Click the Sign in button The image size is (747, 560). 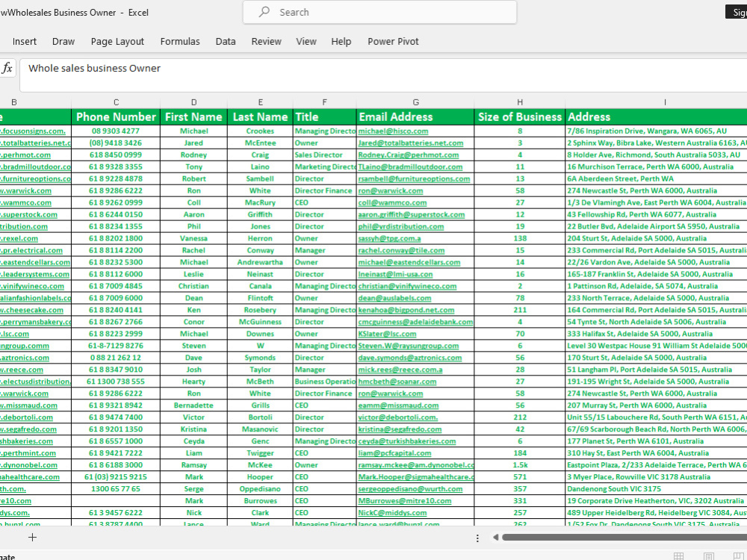tap(737, 12)
